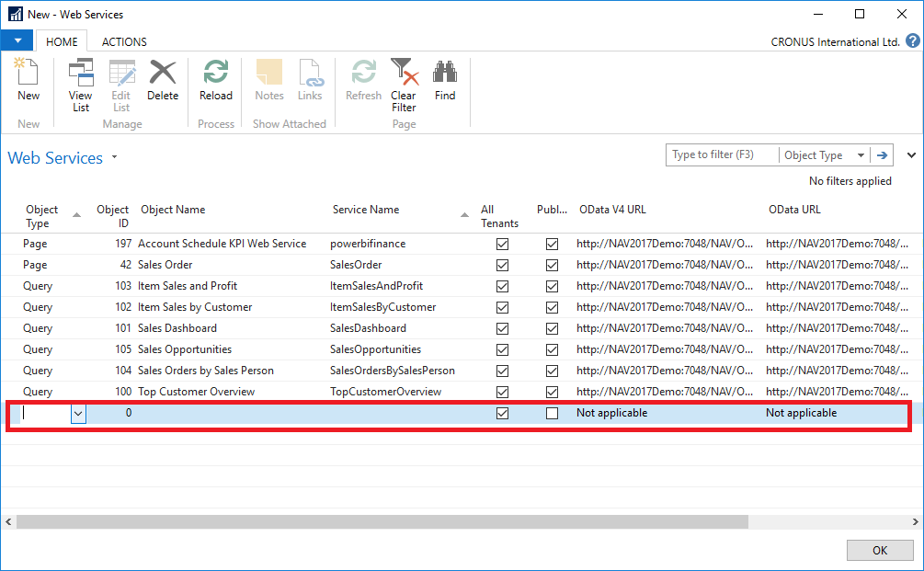Click the scroll left arrow
Screen dimensions: 924x571
point(8,522)
